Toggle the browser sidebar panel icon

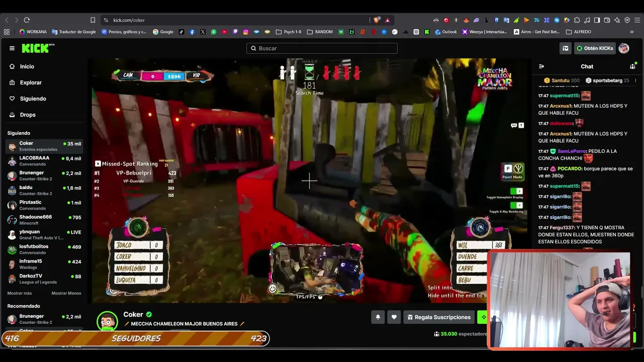pyautogui.click(x=597, y=20)
